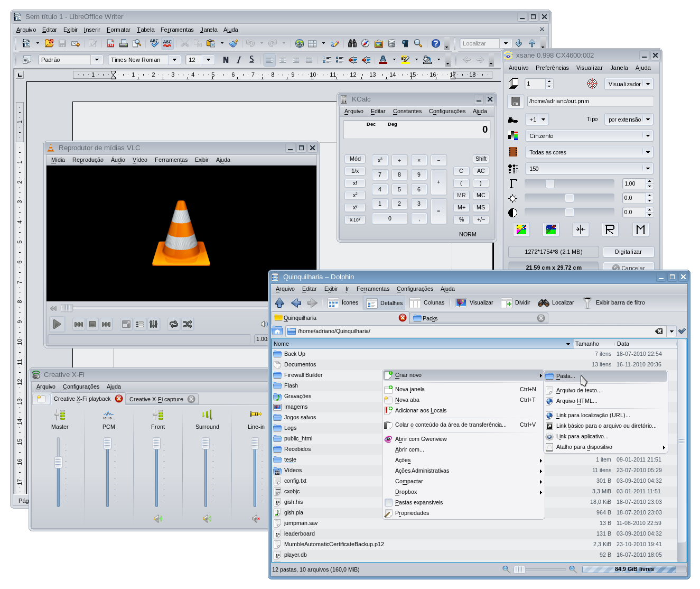The height and width of the screenshot is (589, 700).
Task: Click the Dolphin back arrow icon
Action: coord(296,303)
